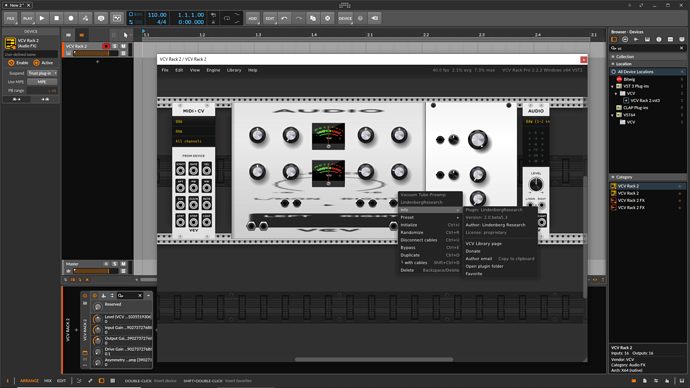Solo the VCV Rack 2 track

(115, 46)
